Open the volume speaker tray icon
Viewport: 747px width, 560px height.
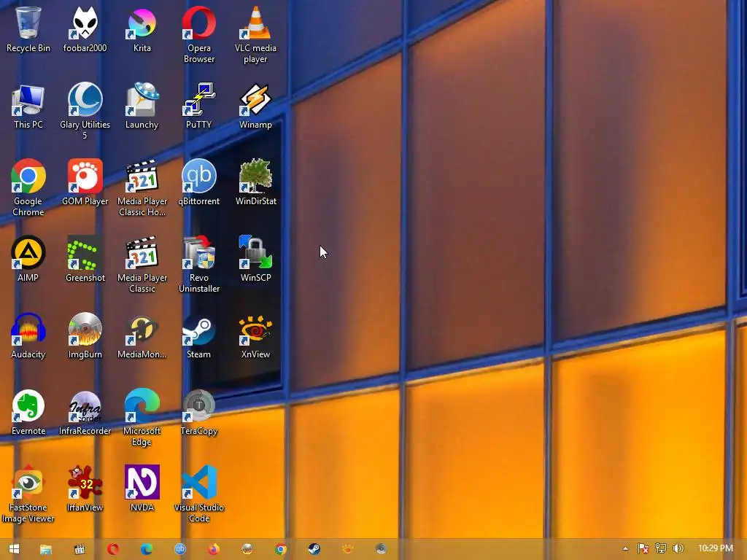tap(678, 548)
